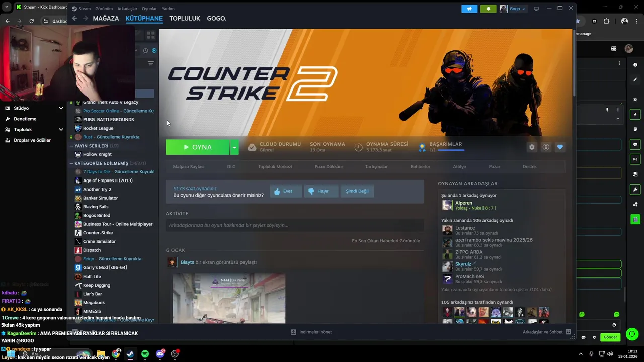This screenshot has height=362, width=644.
Task: Select Garry's Mod in library list
Action: pyautogui.click(x=105, y=267)
